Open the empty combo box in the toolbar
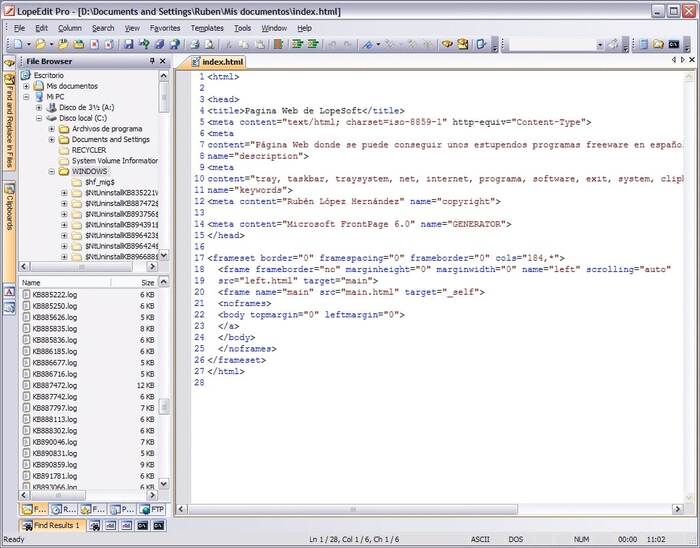Viewport: 700px width, 548px height. [x=599, y=45]
